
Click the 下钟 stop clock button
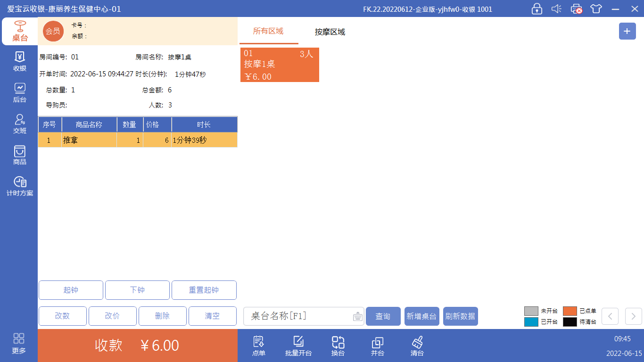(x=137, y=290)
